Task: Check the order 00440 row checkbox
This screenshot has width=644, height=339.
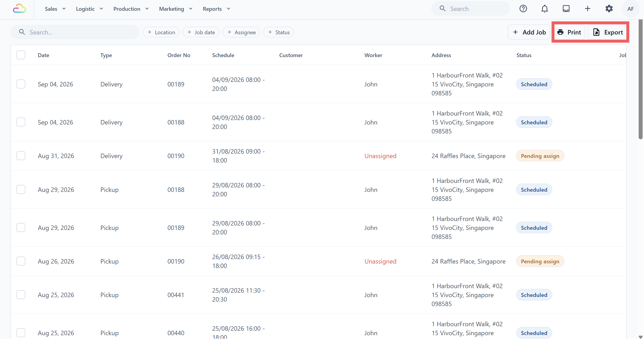Action: 21,333
